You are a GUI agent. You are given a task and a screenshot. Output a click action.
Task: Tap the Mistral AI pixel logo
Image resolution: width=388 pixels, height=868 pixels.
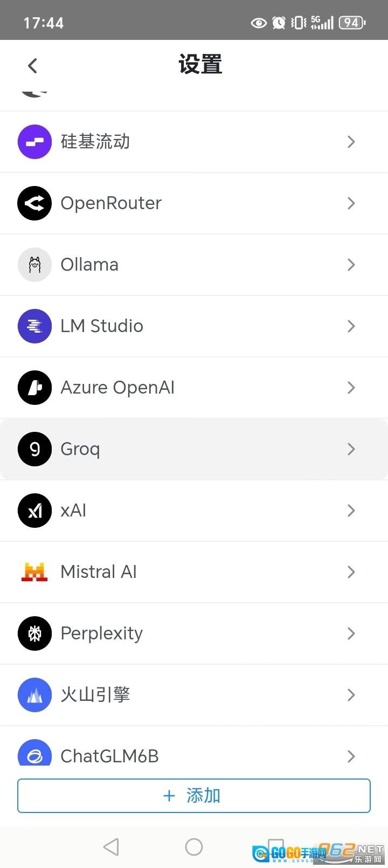click(34, 572)
